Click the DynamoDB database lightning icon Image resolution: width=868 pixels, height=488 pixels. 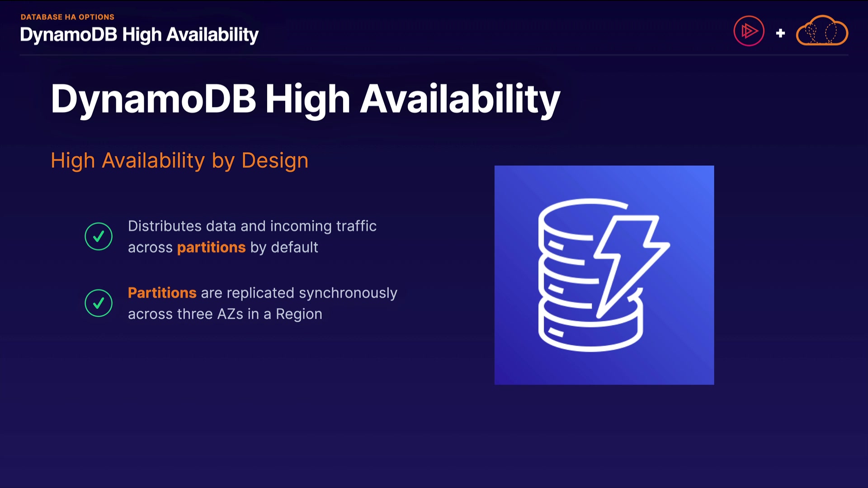pos(603,275)
